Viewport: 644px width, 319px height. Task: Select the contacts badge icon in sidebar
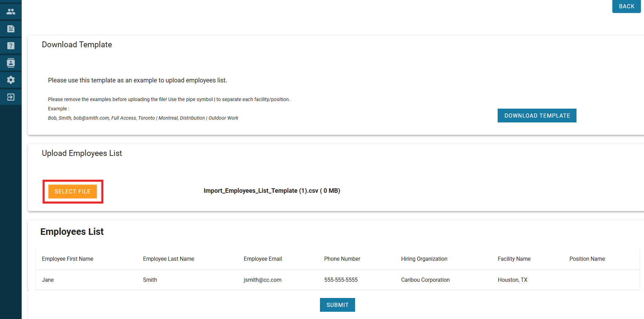[x=11, y=63]
